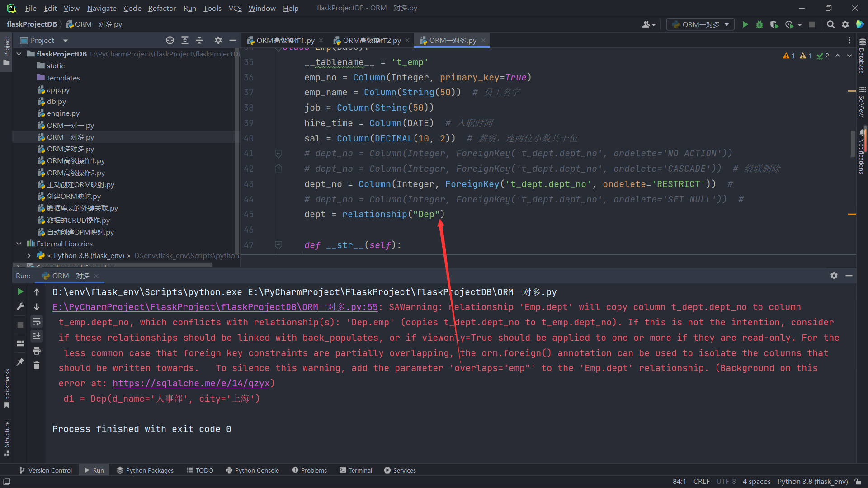Follow the ORM一对多.py:55 file link
The image size is (868, 488).
215,307
